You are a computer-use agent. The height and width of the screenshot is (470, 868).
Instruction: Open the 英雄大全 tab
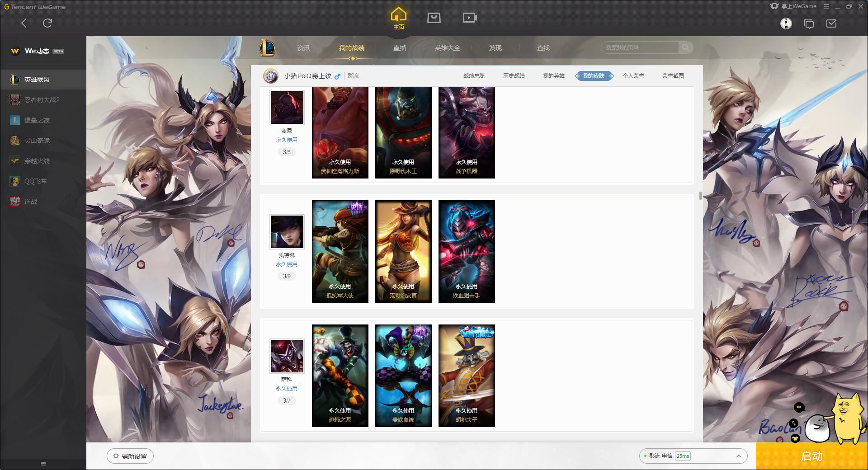(448, 48)
